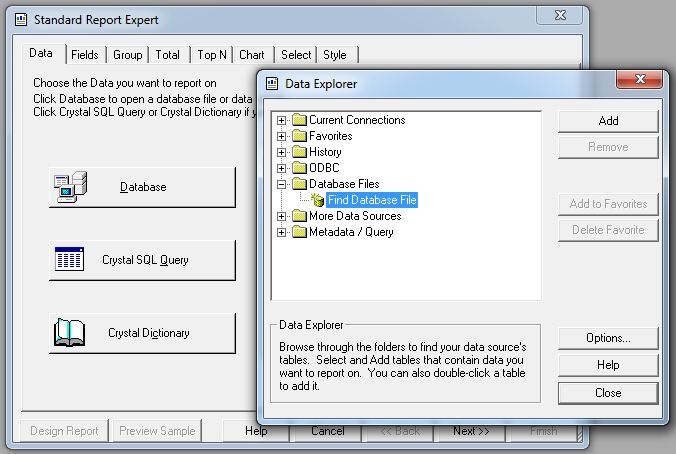Expand the Favorites tree node

click(282, 136)
